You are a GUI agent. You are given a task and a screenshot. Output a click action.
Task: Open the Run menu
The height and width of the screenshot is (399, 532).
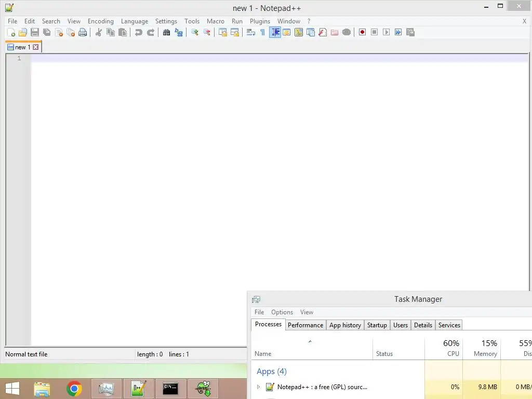[237, 21]
